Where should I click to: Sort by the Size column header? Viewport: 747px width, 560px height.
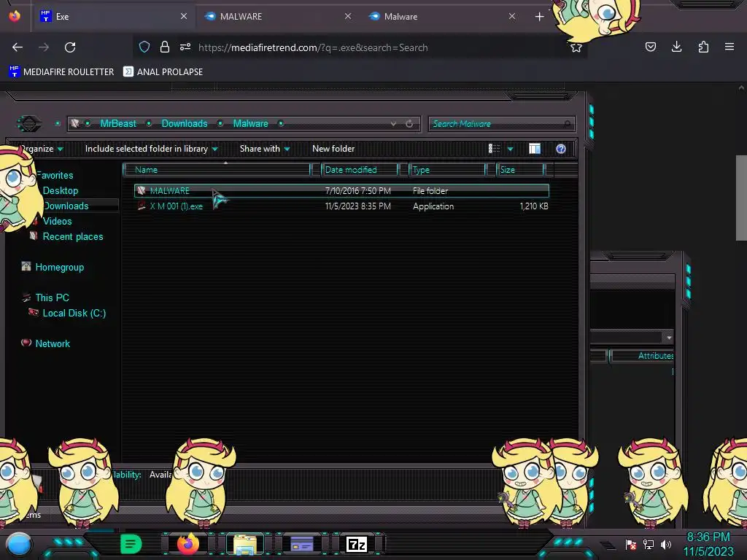(x=520, y=169)
